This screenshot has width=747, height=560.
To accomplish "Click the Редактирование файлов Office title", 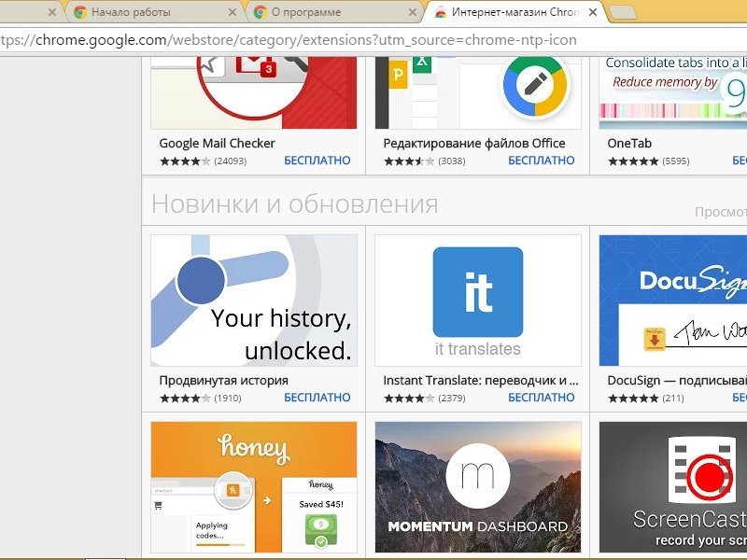I will pos(474,144).
